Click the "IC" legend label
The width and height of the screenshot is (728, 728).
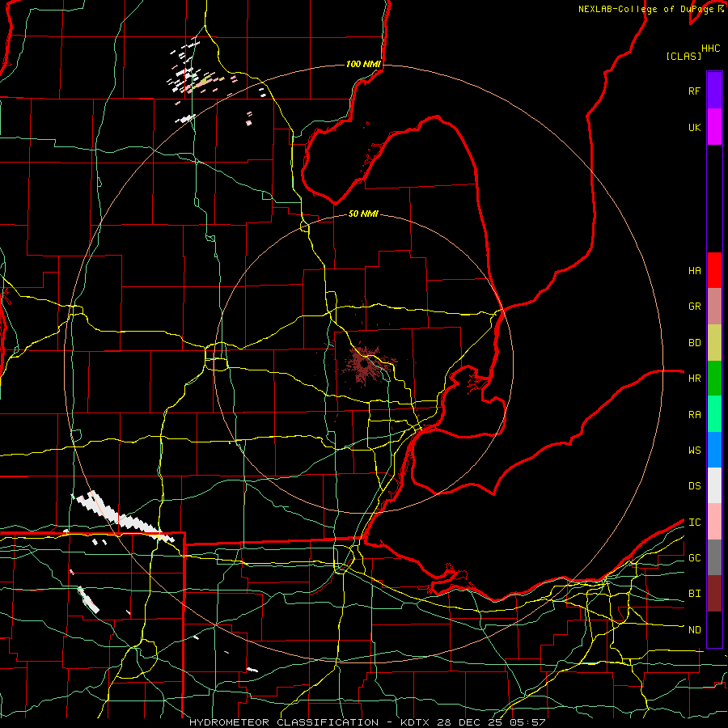(694, 523)
